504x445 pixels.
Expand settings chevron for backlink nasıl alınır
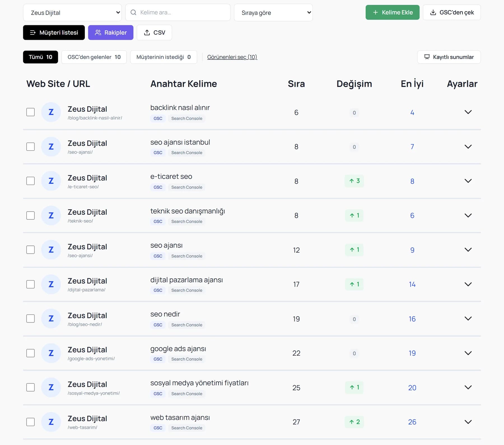(468, 112)
